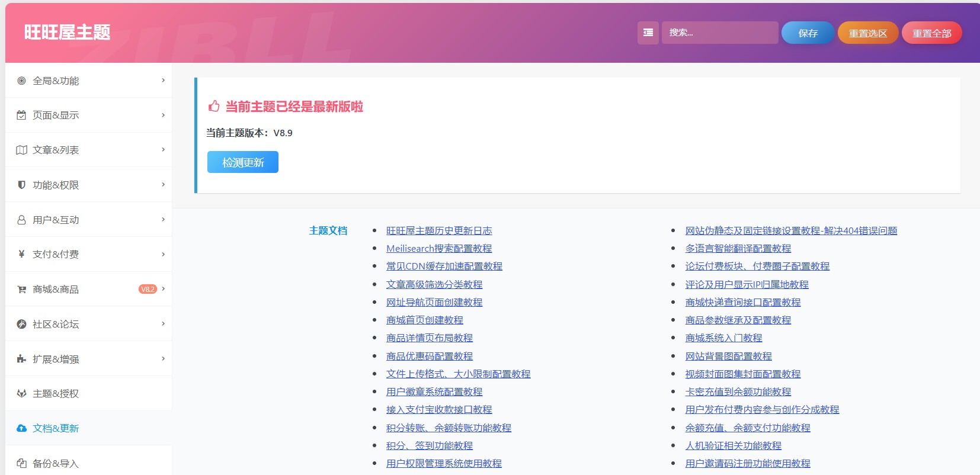
Task: Open 接入支付宝收款接口教程 link
Action: (x=439, y=409)
